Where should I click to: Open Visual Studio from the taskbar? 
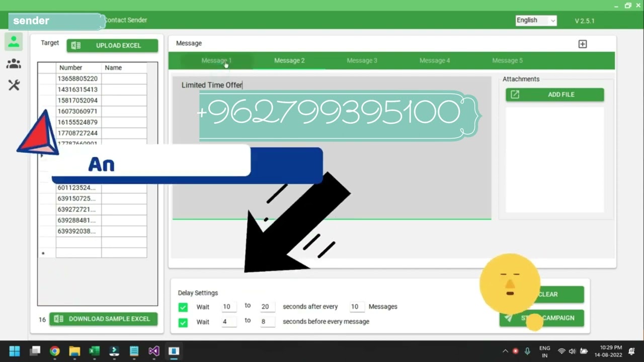point(154,351)
